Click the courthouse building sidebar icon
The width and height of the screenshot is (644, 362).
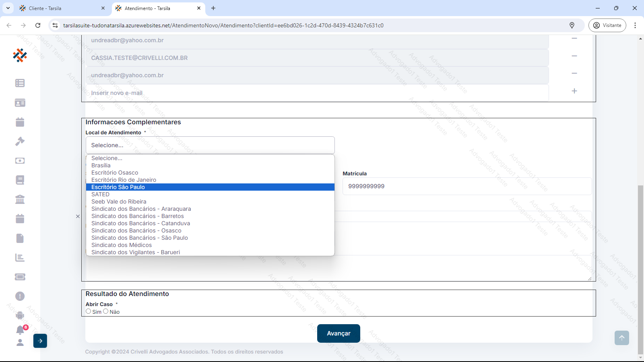pyautogui.click(x=20, y=200)
